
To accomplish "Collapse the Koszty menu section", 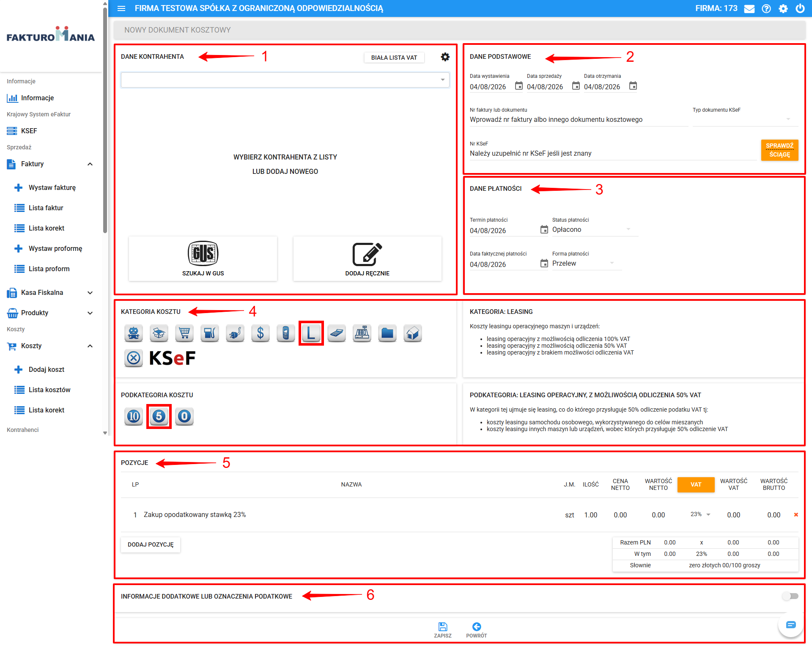I will 90,346.
